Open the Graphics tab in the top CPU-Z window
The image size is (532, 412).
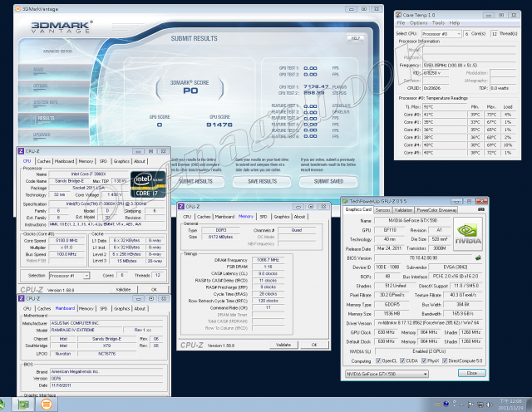121,161
